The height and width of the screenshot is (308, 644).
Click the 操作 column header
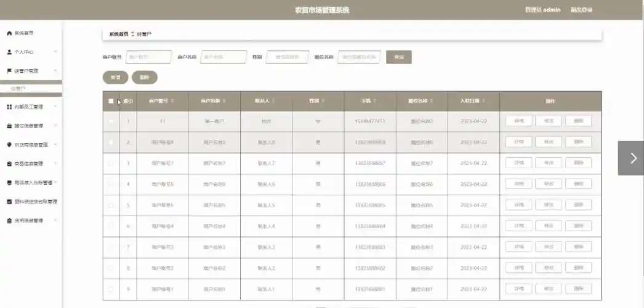(550, 101)
